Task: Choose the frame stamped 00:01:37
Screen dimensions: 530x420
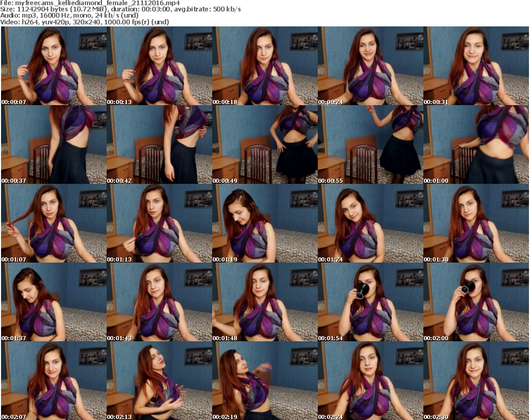Action: (x=54, y=302)
